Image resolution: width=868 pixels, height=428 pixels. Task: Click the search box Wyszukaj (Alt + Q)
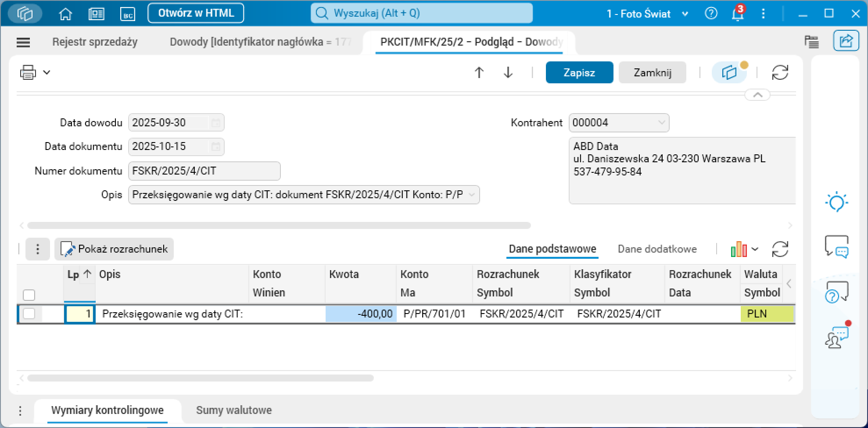422,13
